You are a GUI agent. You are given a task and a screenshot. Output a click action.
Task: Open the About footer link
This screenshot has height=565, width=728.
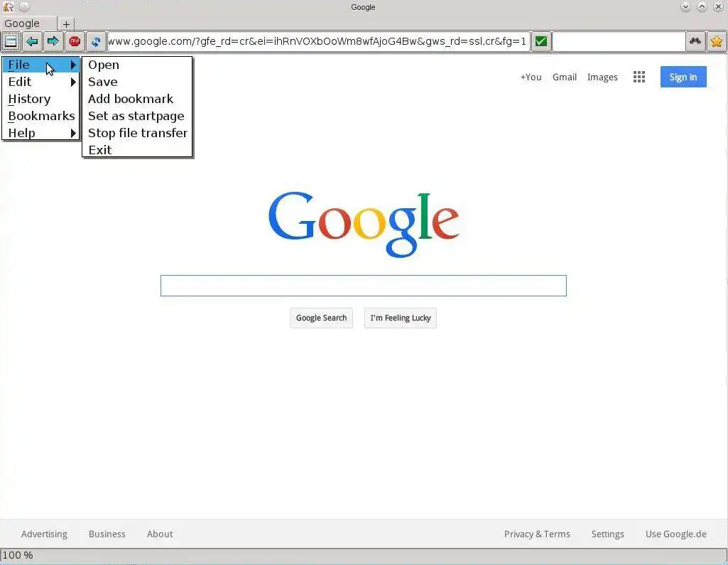point(160,534)
